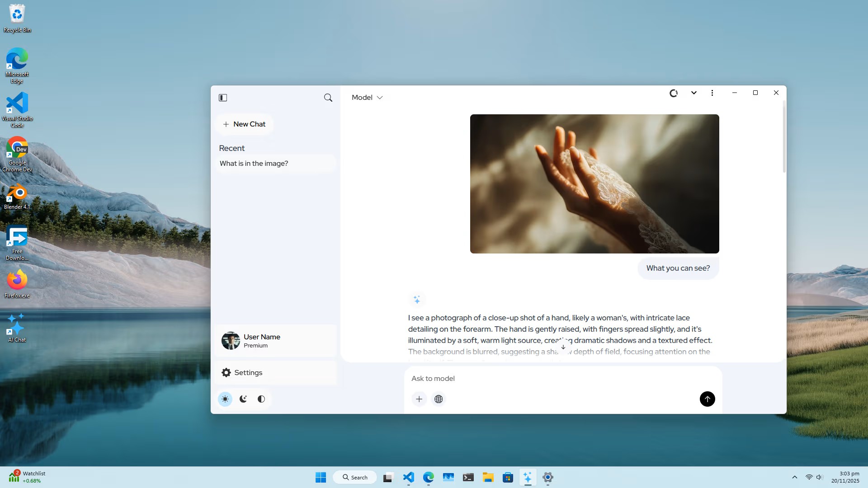Open Settings from the sidebar
868x488 pixels.
point(248,372)
